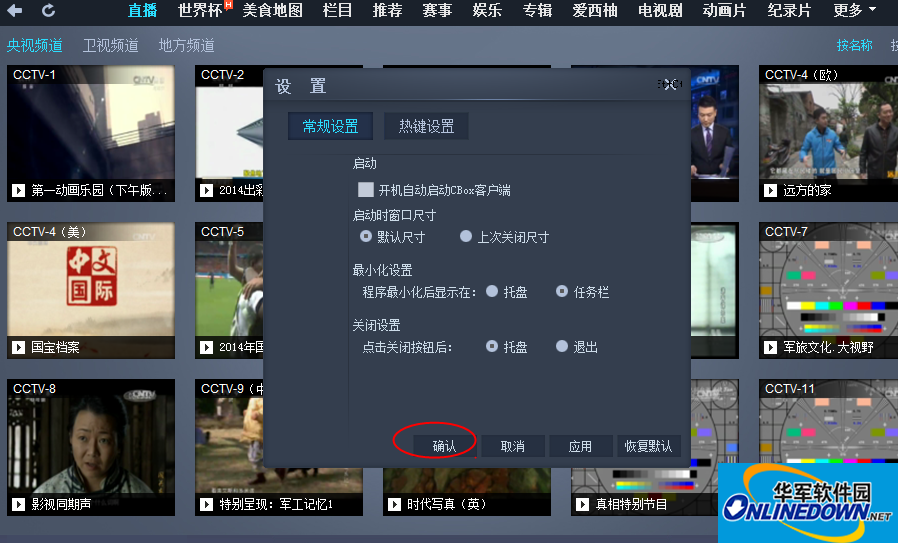Switch to 卫视频道 channel tab

110,45
